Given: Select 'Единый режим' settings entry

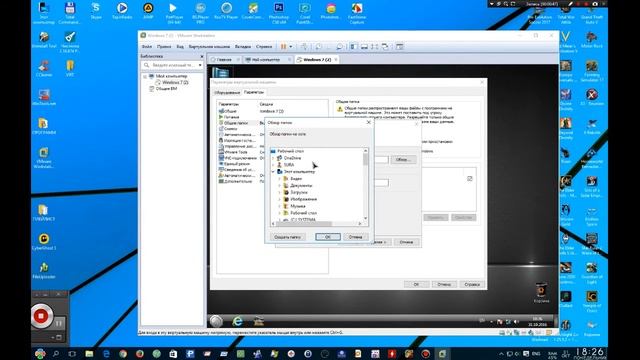Looking at the screenshot, I should click(x=237, y=164).
